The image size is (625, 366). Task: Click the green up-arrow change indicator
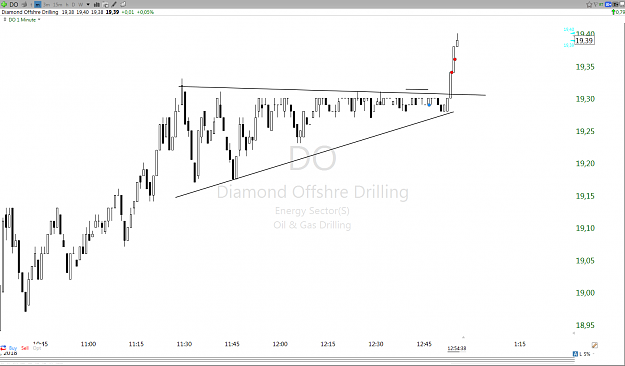click(x=613, y=12)
